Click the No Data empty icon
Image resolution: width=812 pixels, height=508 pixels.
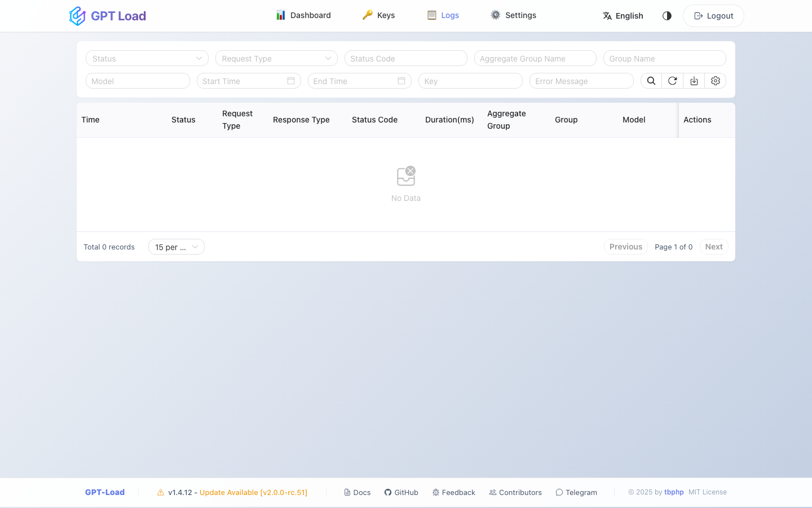pyautogui.click(x=406, y=176)
